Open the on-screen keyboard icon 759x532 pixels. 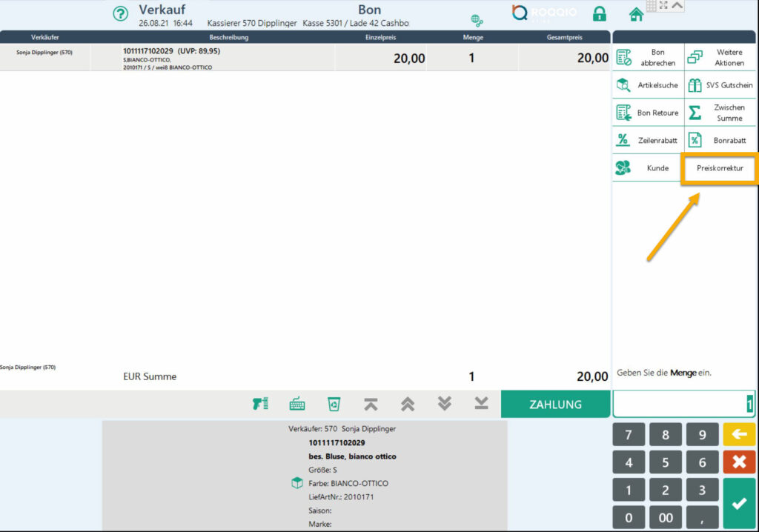[297, 404]
